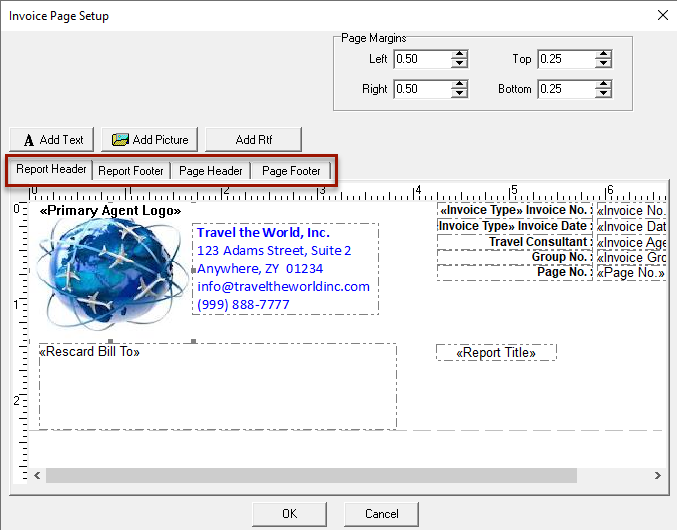Select the Report Title field
Screen dimensions: 677x530
[x=496, y=353]
